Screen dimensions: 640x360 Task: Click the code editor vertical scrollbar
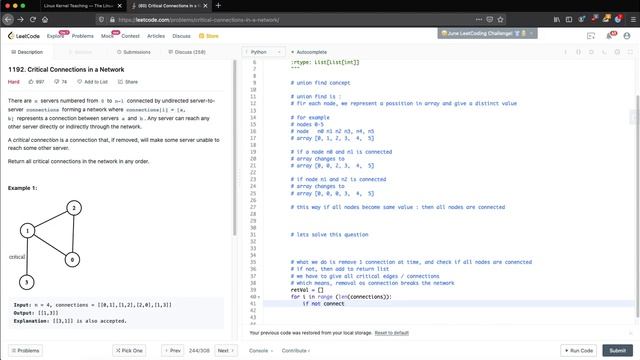tap(637, 206)
